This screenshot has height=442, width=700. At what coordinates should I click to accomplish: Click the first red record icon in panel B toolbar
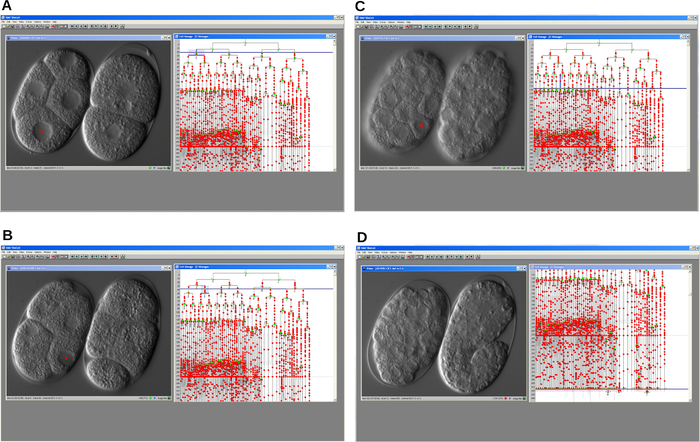[x=112, y=257]
